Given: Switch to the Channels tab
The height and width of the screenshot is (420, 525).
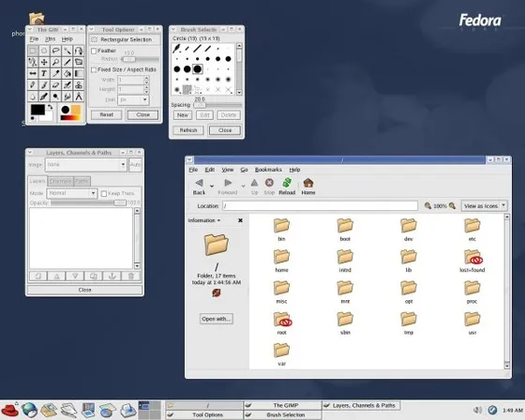Looking at the screenshot, I should (x=60, y=181).
